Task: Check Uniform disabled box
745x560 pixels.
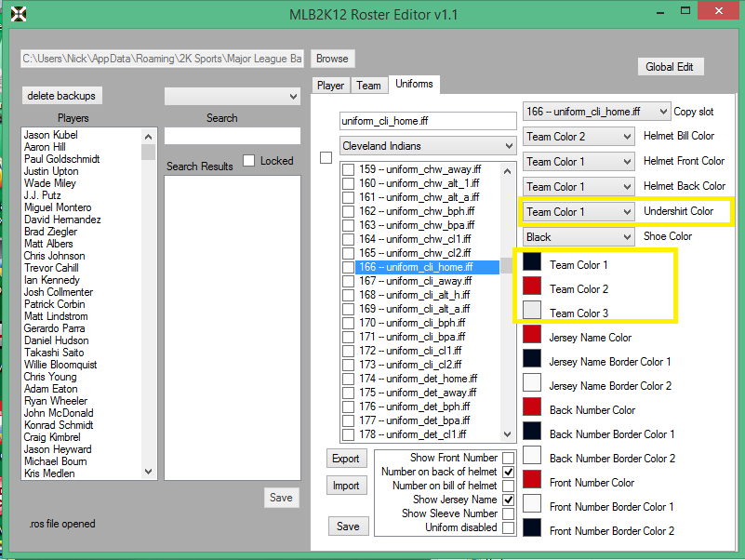Action: (x=509, y=527)
